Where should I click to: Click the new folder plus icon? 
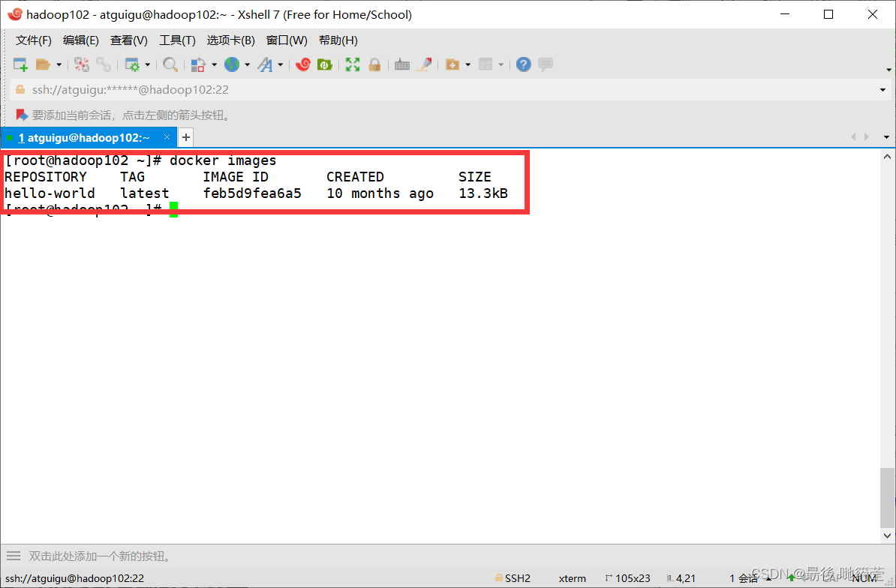pyautogui.click(x=453, y=64)
